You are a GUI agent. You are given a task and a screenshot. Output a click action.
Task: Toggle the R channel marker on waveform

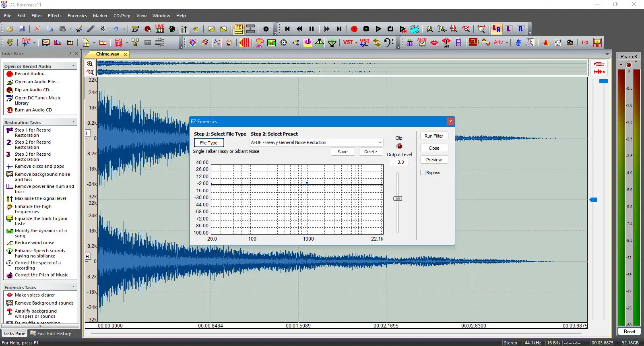(x=88, y=256)
